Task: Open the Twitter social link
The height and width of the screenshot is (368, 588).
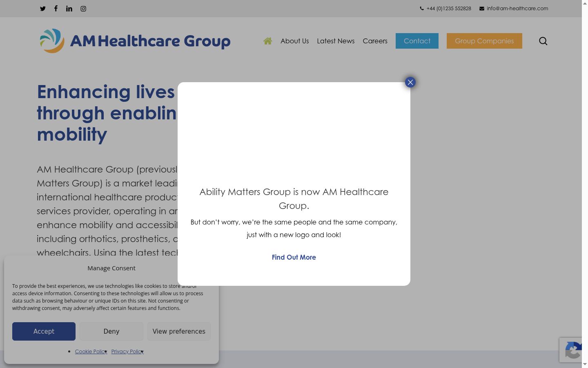Action: (x=43, y=9)
